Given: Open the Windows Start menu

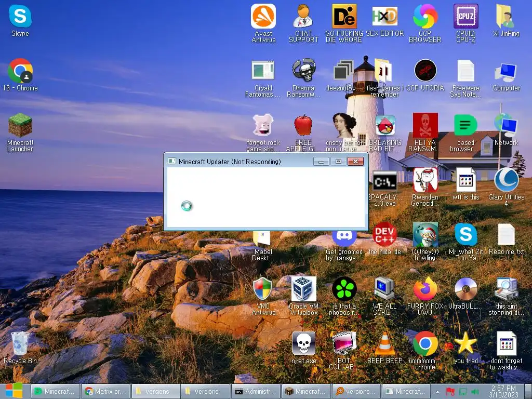Looking at the screenshot, I should pyautogui.click(x=14, y=391).
